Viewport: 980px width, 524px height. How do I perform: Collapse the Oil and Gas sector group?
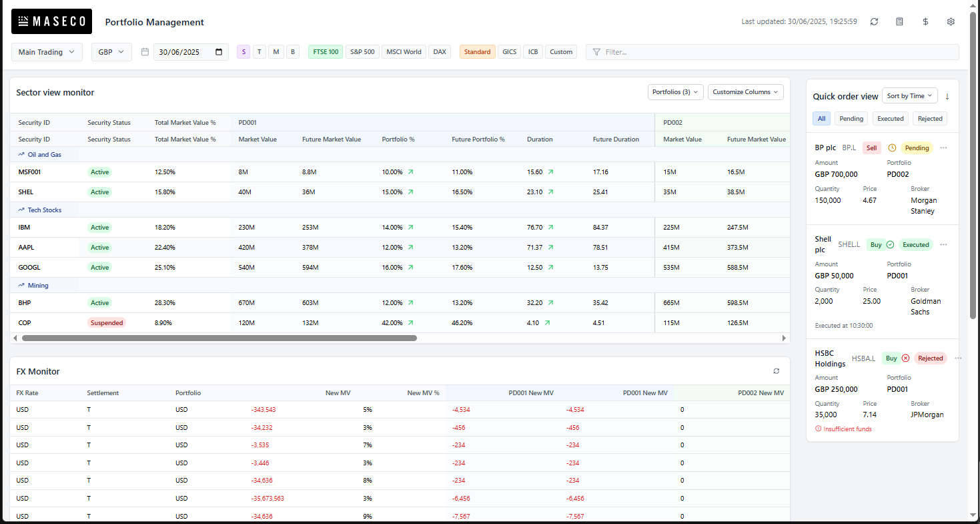[40, 154]
